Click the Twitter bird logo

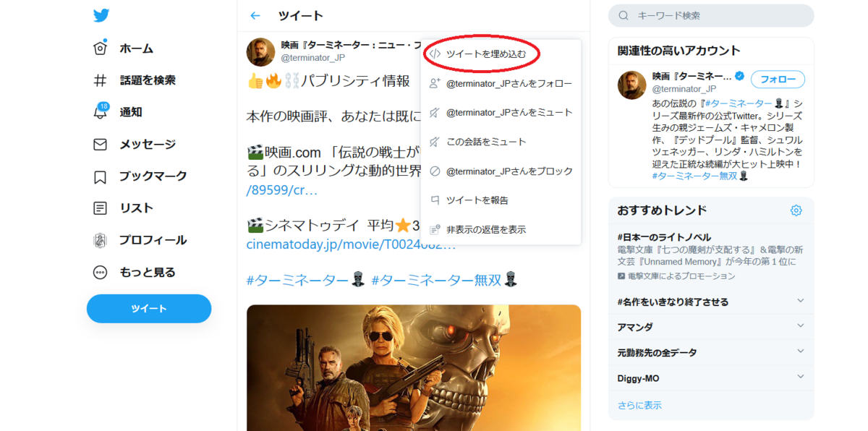click(x=102, y=15)
